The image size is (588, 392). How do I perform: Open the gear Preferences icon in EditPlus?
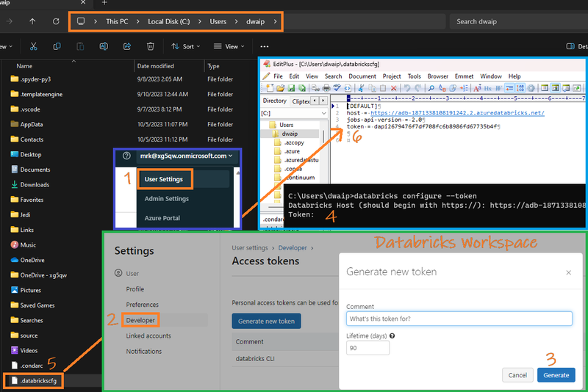click(531, 88)
